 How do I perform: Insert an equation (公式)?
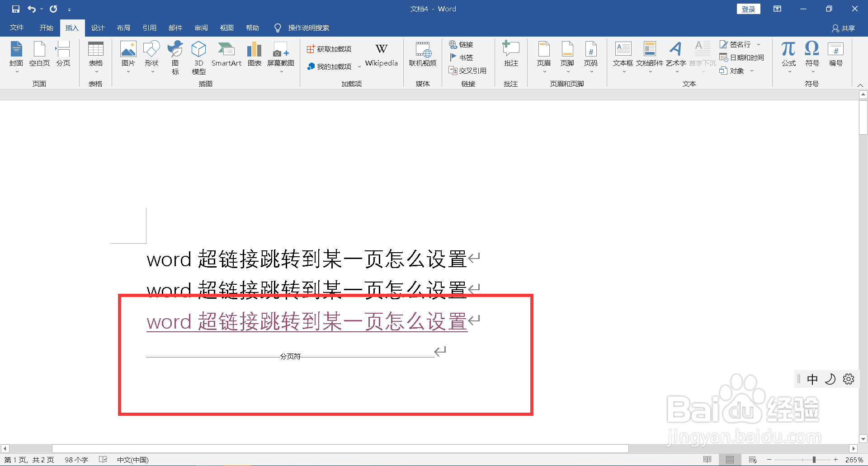click(x=789, y=57)
